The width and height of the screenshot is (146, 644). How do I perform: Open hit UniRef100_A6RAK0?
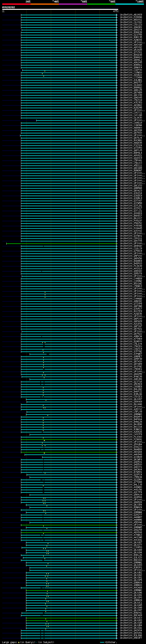(131, 128)
